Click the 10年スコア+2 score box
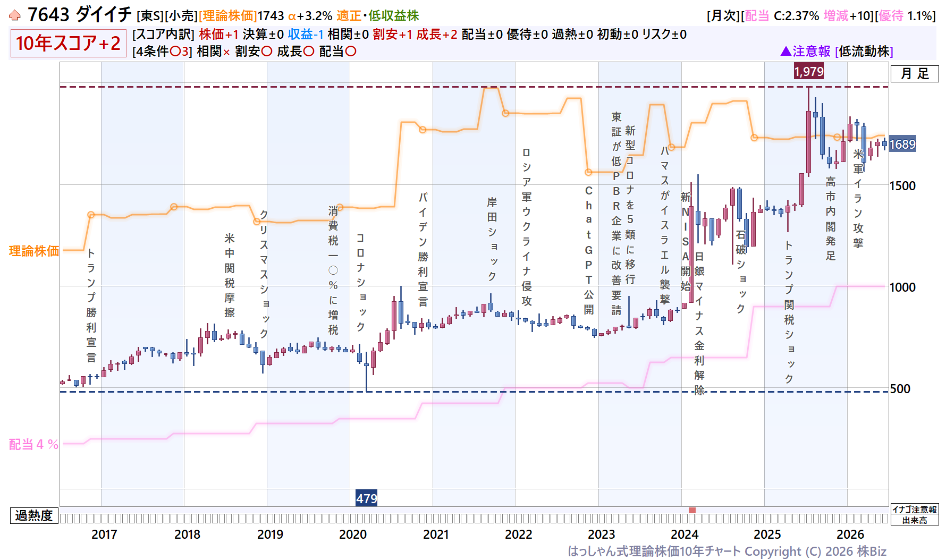This screenshot has width=946, height=560. click(x=68, y=43)
